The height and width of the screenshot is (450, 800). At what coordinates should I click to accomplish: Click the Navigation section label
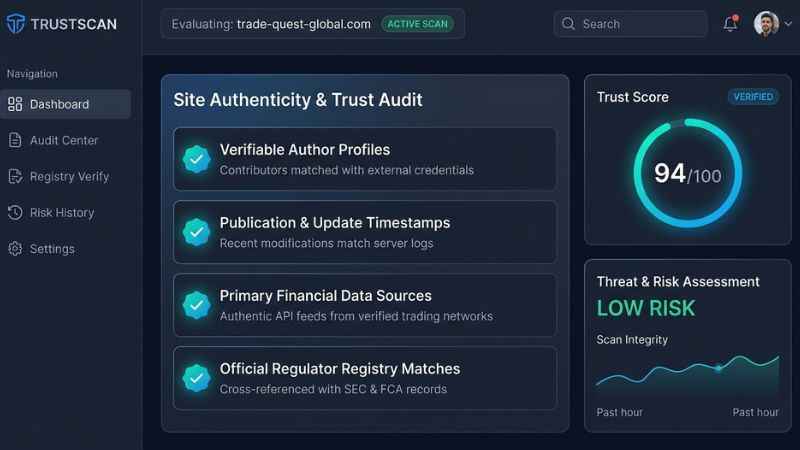(32, 74)
